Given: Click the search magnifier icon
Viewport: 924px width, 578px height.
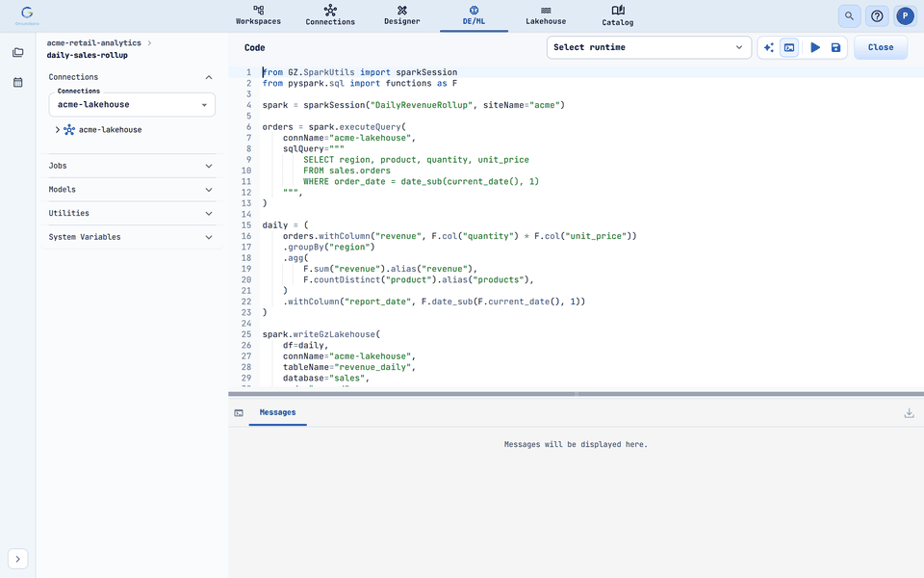Looking at the screenshot, I should 849,16.
